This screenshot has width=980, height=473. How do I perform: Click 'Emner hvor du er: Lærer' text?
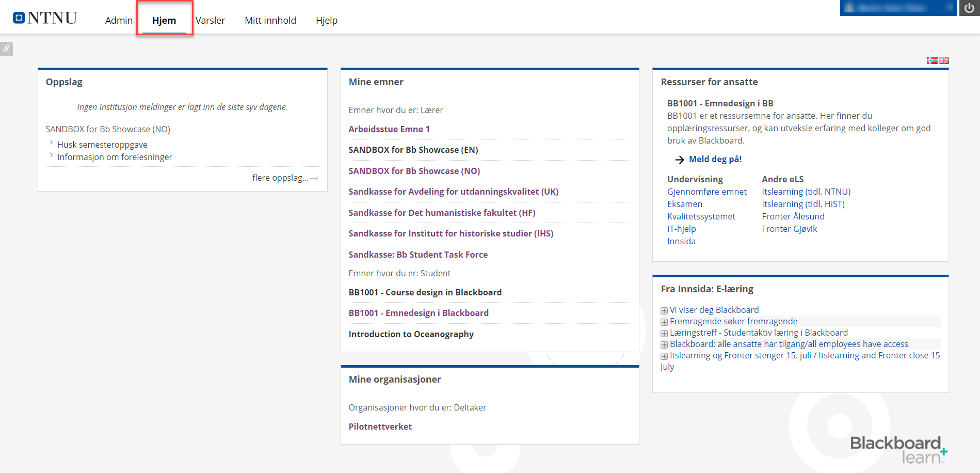pyautogui.click(x=395, y=110)
